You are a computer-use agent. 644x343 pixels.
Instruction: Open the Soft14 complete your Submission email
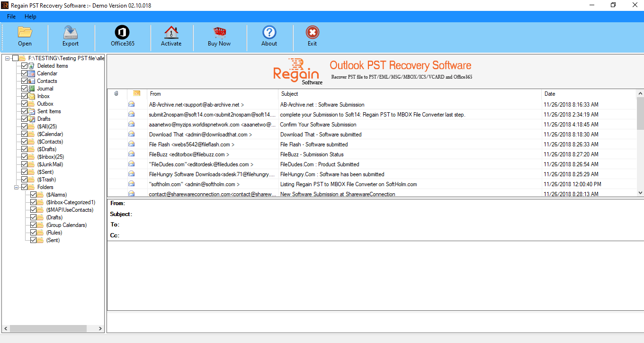click(x=372, y=114)
